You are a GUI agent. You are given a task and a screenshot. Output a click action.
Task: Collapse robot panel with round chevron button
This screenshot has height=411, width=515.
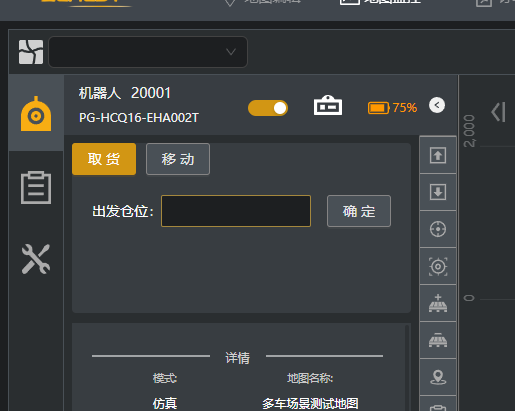[437, 105]
